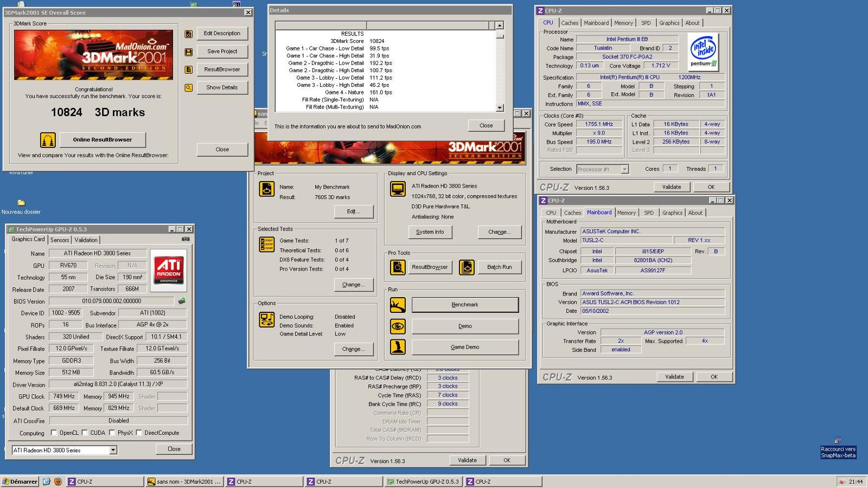Screen dimensions: 868x488
Task: Enable the PhysX checkbox in GPU-Z
Action: 112,433
